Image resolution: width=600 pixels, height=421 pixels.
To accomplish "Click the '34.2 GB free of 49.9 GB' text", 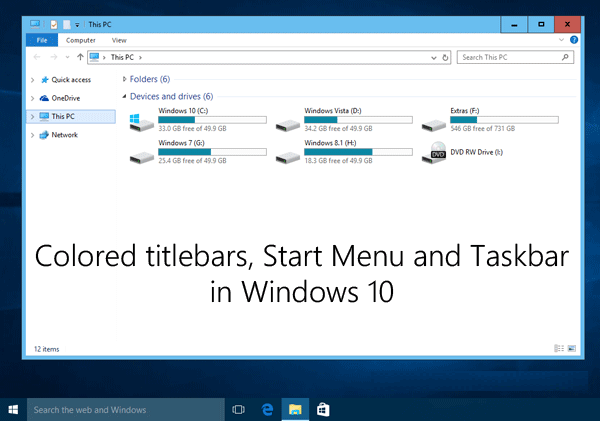I will point(338,129).
